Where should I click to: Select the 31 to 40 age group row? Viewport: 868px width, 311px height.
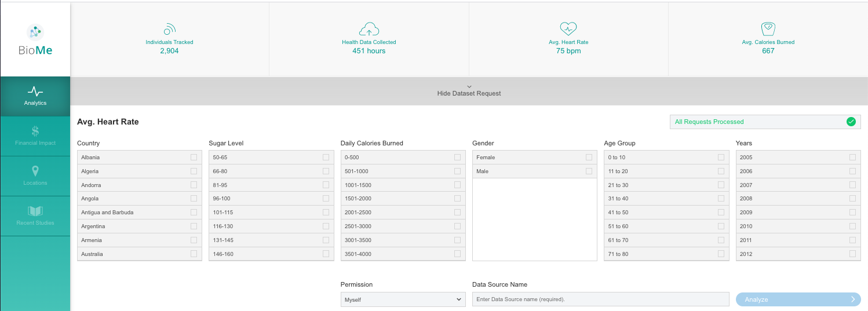(666, 198)
